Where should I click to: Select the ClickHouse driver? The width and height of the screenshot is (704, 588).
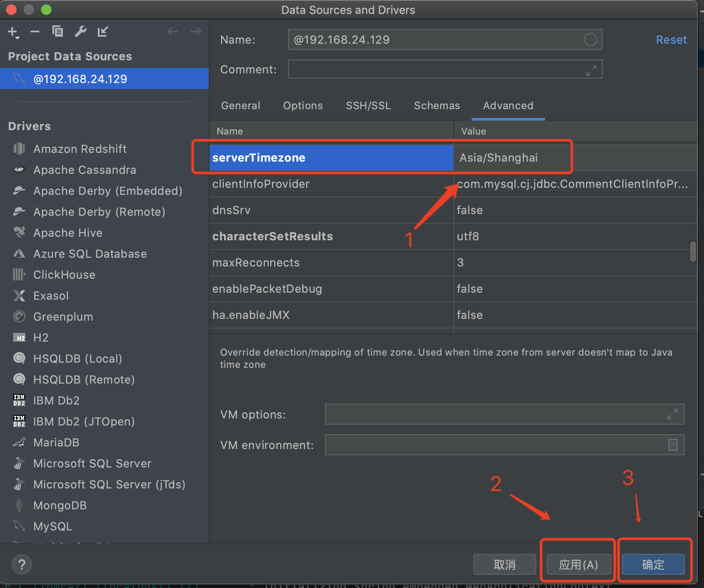click(104, 275)
